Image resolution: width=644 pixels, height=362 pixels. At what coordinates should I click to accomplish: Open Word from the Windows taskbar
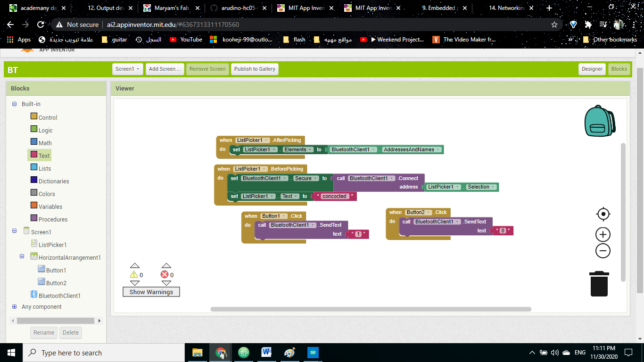(266, 353)
